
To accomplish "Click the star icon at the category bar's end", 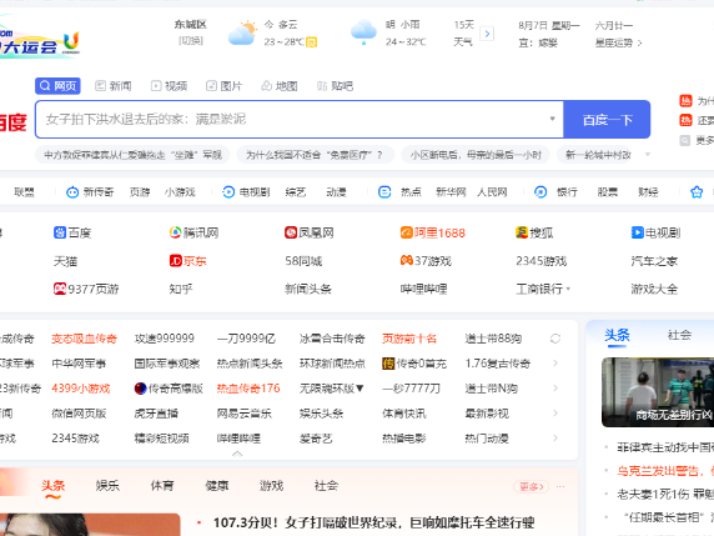I will point(696,192).
